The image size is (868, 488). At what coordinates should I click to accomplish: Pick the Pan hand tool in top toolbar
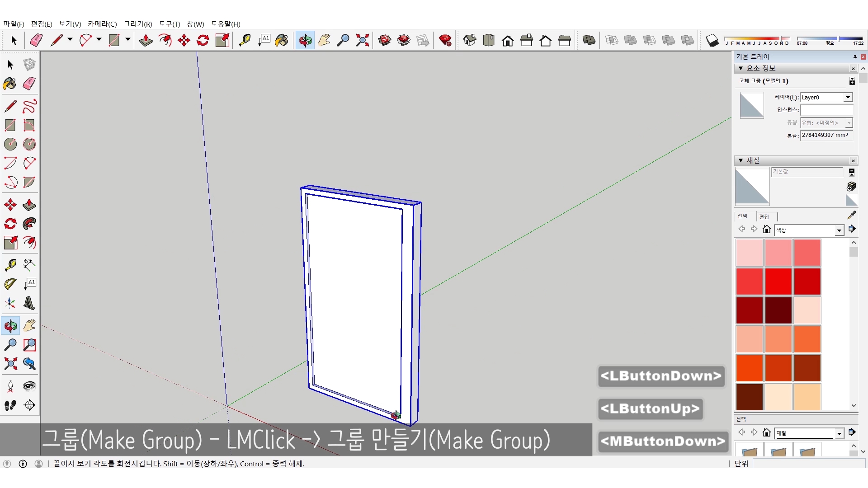click(x=324, y=40)
